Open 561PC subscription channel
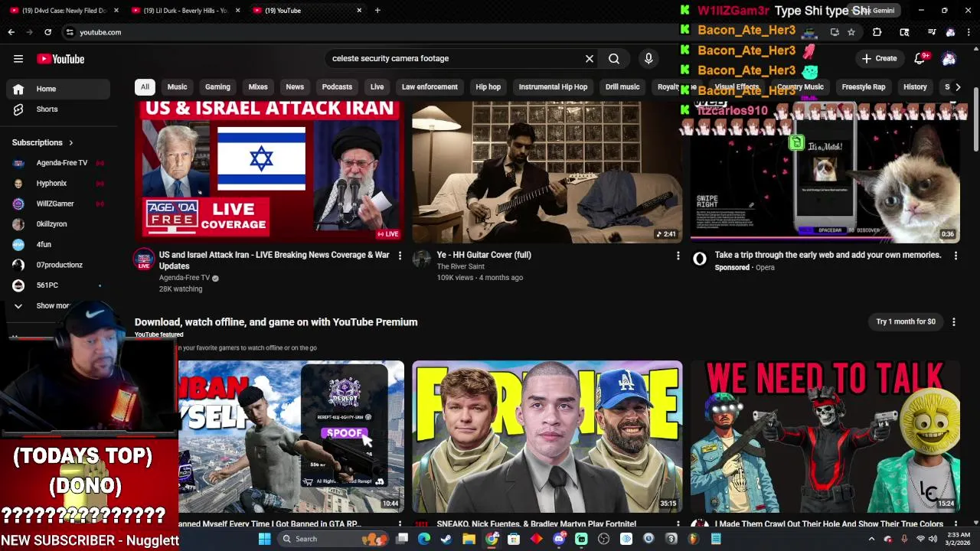The image size is (980, 551). point(58,285)
